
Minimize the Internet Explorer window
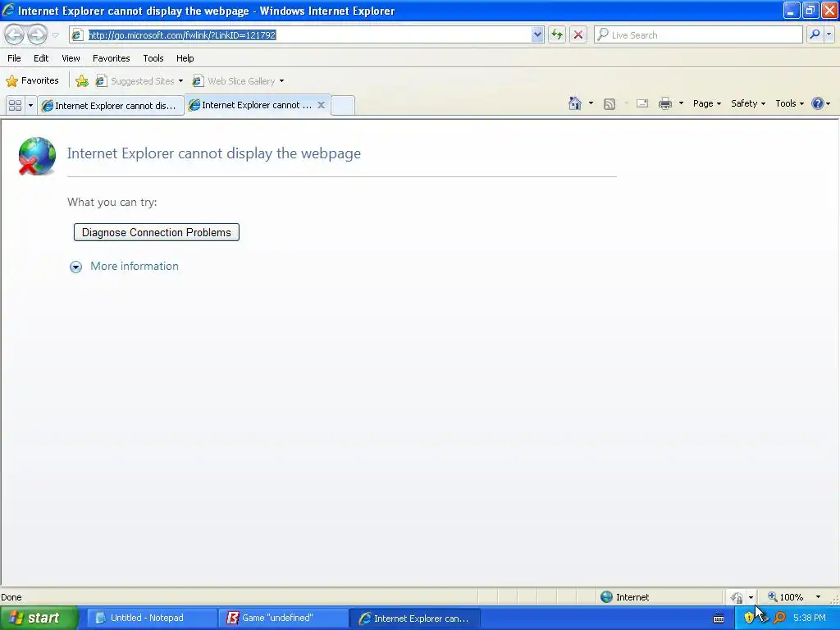coord(792,10)
